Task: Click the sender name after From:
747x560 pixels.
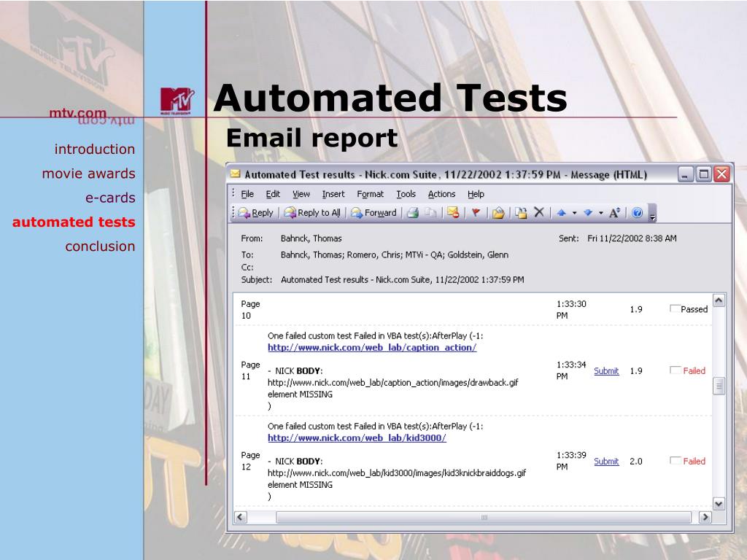Action: click(x=311, y=238)
